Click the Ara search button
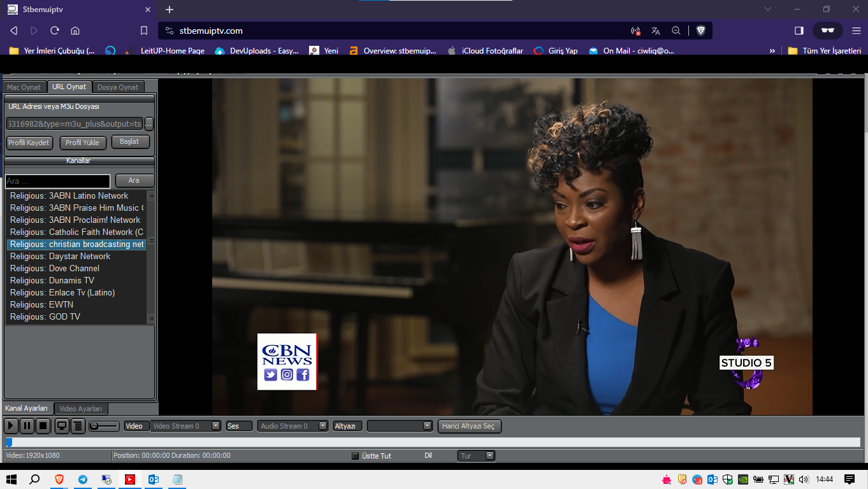The width and height of the screenshot is (868, 489). click(x=134, y=181)
